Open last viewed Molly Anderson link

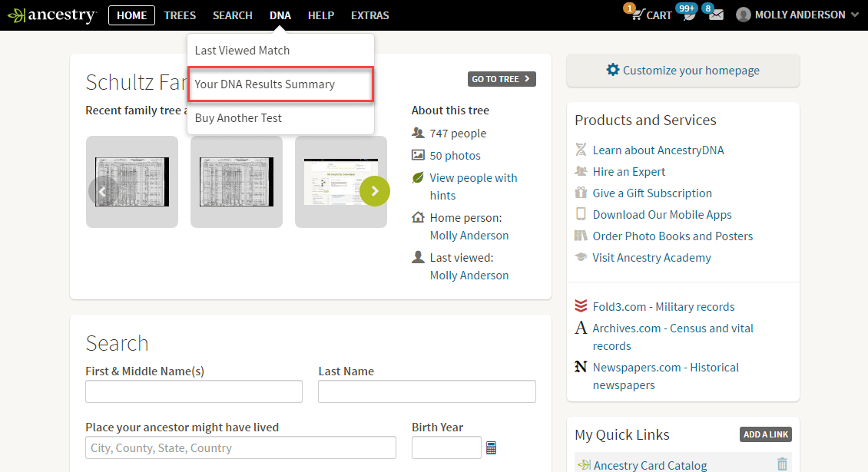point(469,275)
